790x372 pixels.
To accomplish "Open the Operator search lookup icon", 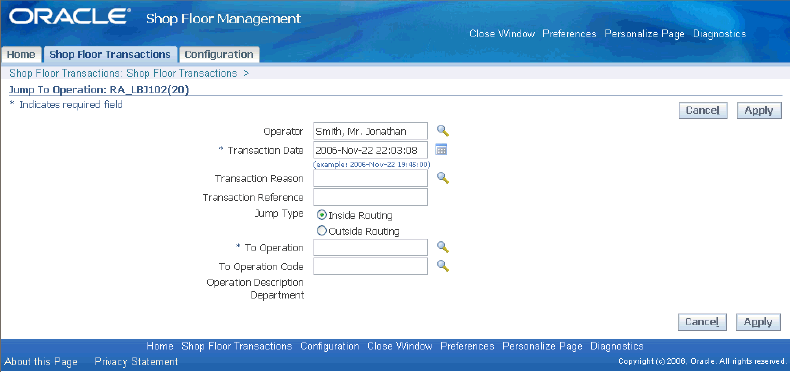I will pyautogui.click(x=443, y=131).
